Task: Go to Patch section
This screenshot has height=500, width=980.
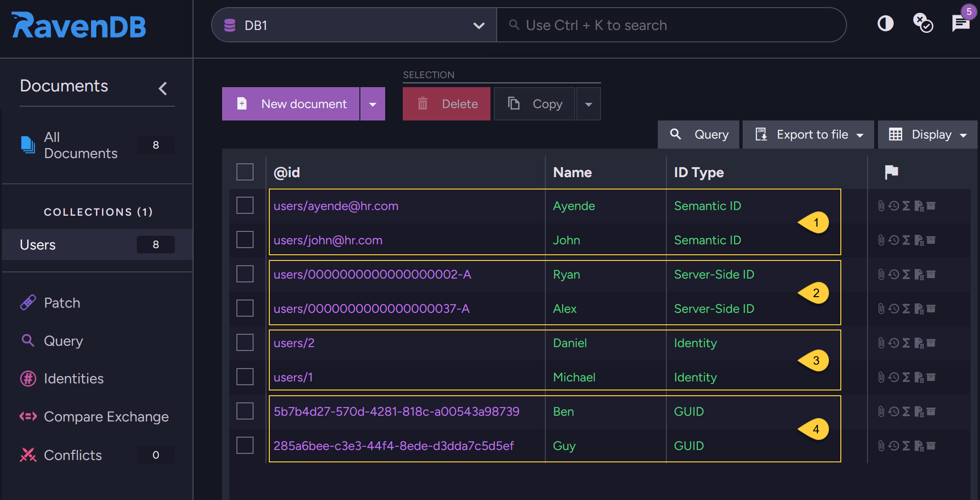Action: pos(62,302)
